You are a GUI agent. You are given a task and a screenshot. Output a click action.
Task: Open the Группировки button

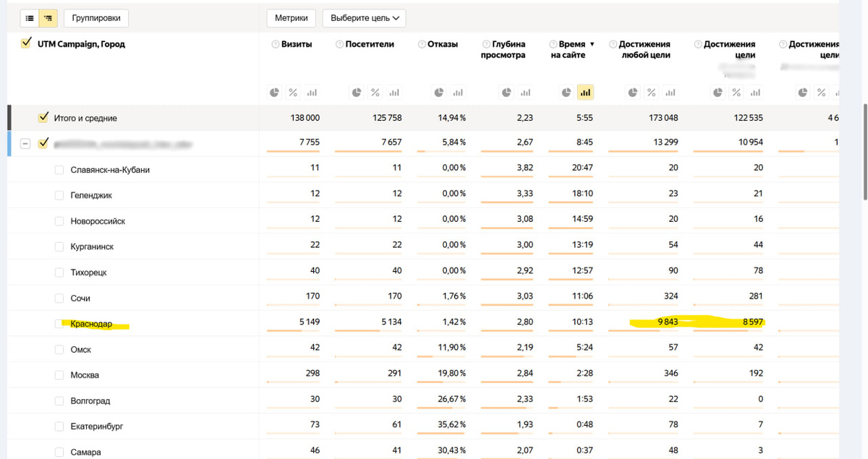point(96,18)
